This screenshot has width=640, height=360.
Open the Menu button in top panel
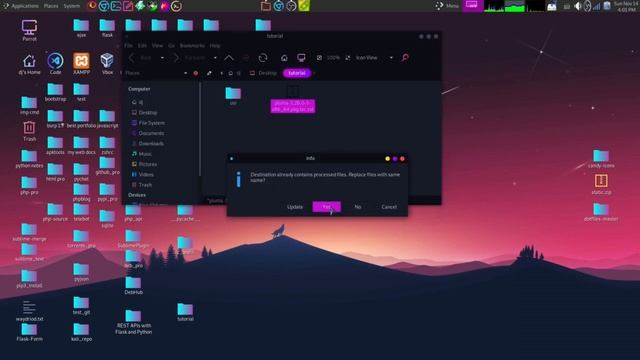(448, 6)
